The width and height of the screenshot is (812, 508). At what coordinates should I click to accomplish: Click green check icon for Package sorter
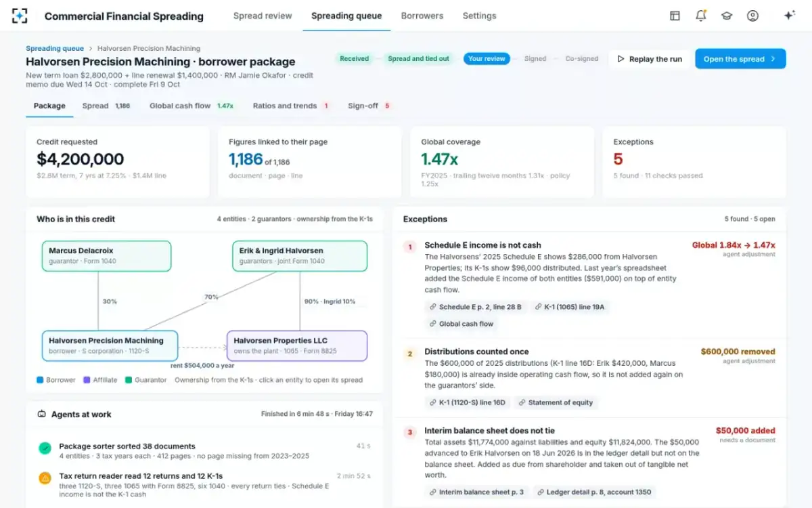click(x=45, y=448)
